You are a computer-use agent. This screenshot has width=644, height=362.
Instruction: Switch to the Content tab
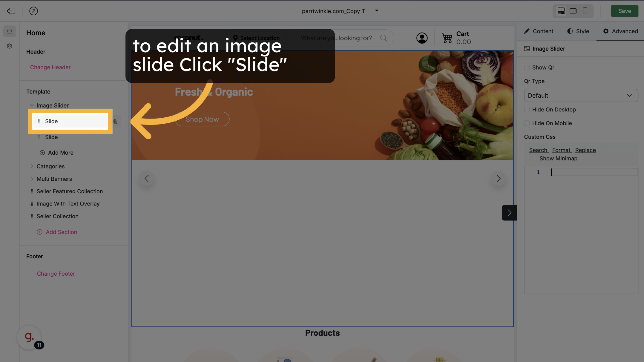[539, 31]
